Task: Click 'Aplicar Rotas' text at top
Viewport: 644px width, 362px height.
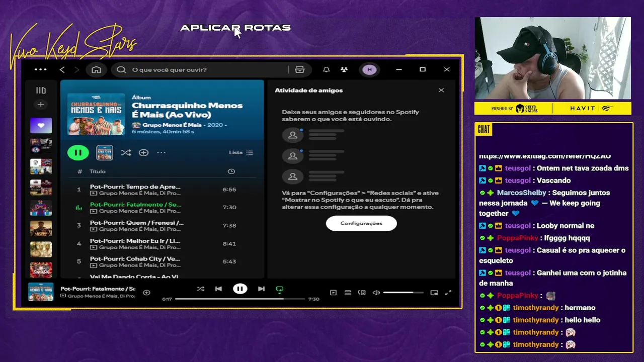Action: pyautogui.click(x=235, y=28)
